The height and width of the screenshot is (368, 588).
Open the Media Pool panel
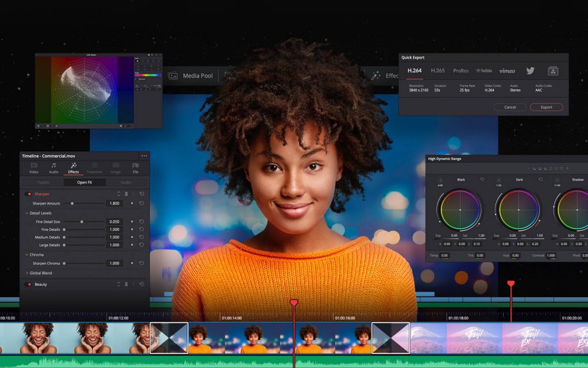191,76
